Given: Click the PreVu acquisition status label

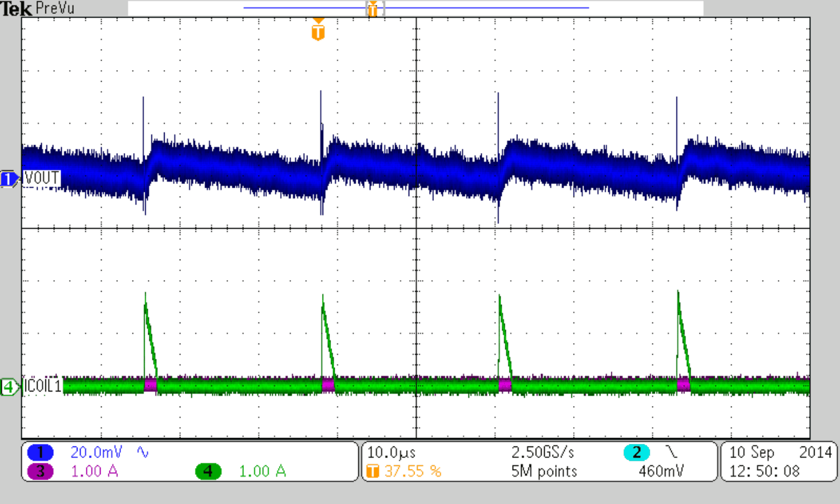Looking at the screenshot, I should (x=56, y=8).
